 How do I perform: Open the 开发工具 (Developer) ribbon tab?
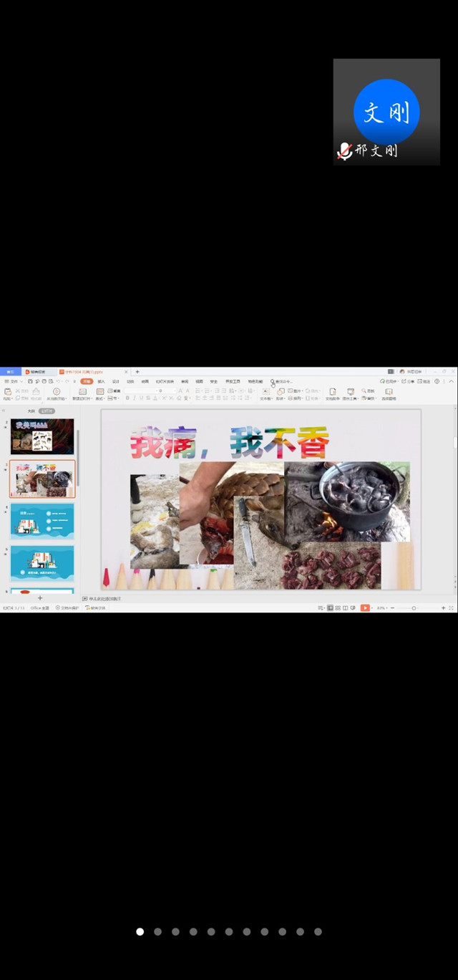[233, 381]
